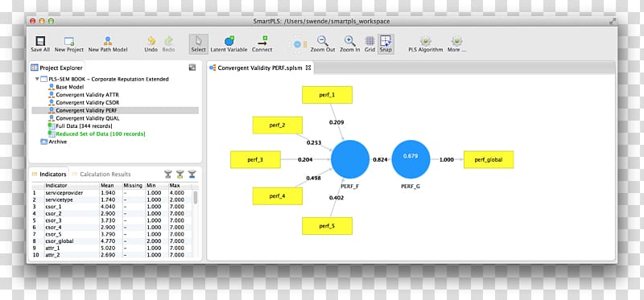
Task: Minimize the Project Explorer panel
Action: coord(192,68)
